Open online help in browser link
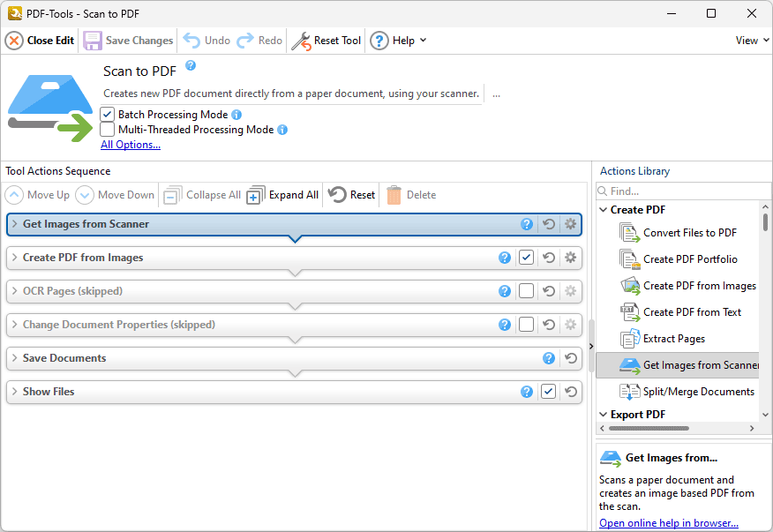Image resolution: width=773 pixels, height=532 pixels. pyautogui.click(x=669, y=523)
